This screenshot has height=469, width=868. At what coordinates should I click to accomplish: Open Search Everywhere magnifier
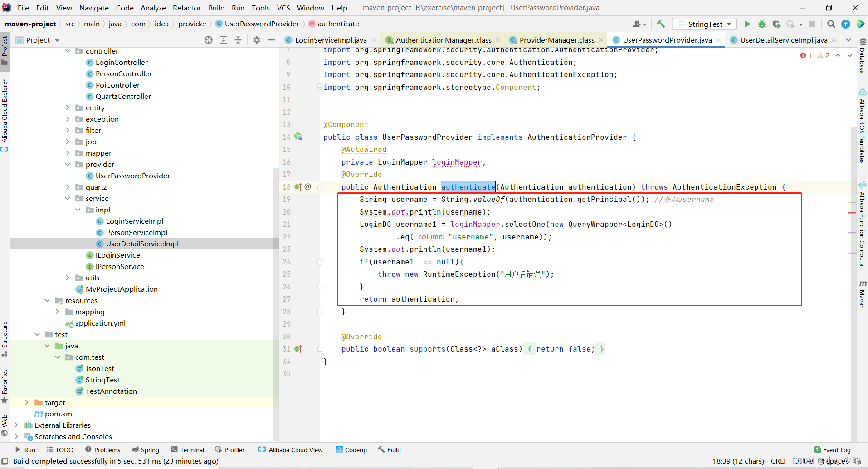coord(831,24)
